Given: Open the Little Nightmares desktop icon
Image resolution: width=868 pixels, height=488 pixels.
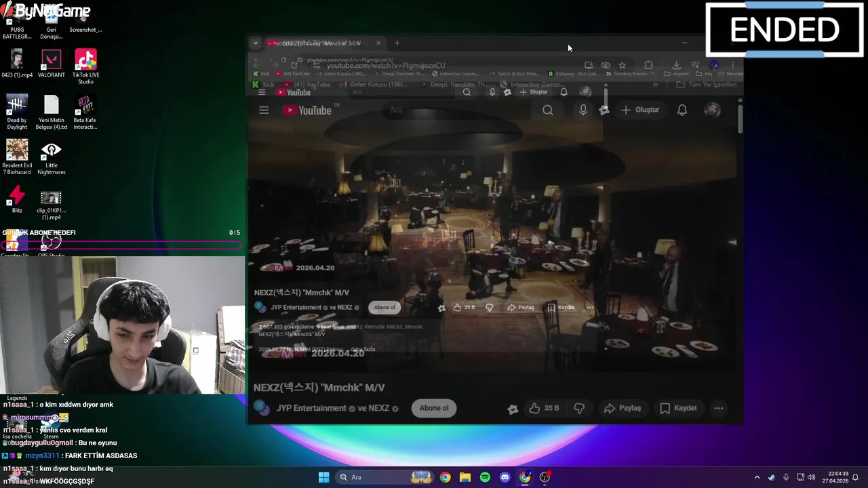Looking at the screenshot, I should coord(52,157).
